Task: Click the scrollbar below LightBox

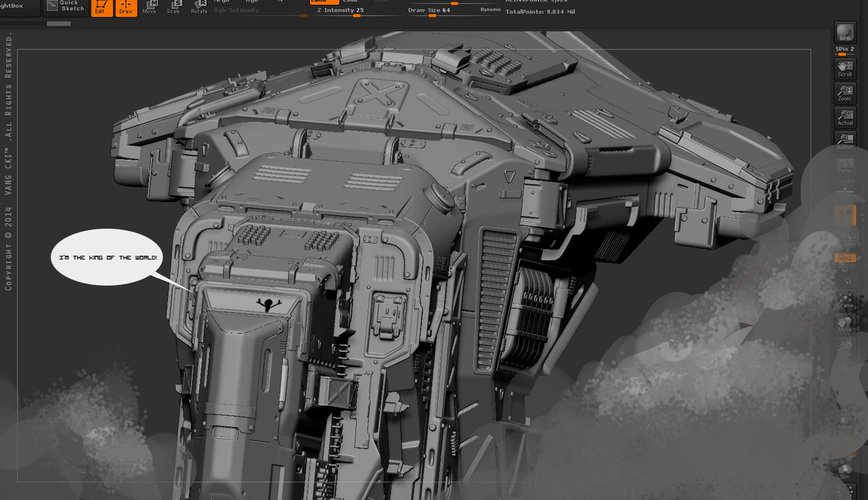Action: point(59,24)
